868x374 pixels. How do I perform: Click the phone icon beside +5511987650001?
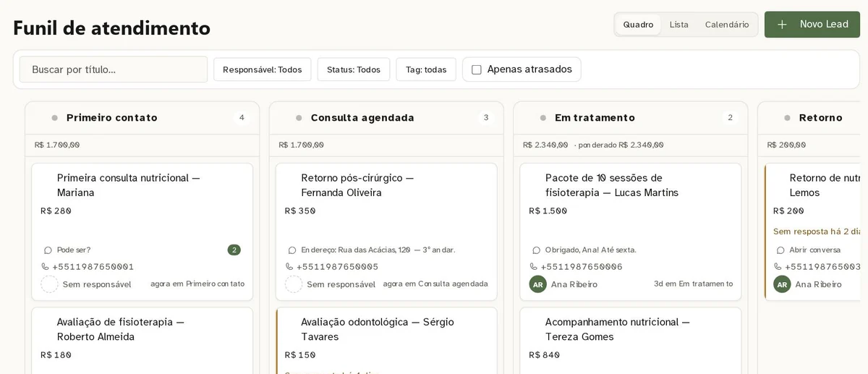pos(46,267)
